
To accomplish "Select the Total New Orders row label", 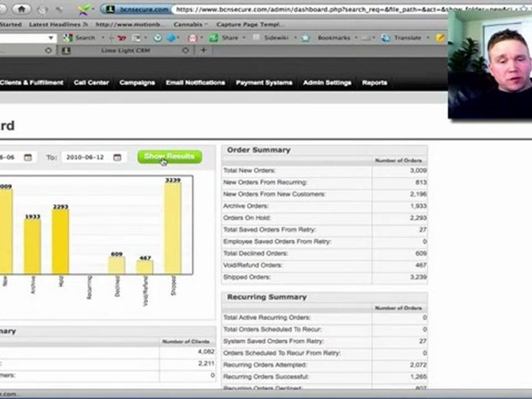I will coord(249,171).
